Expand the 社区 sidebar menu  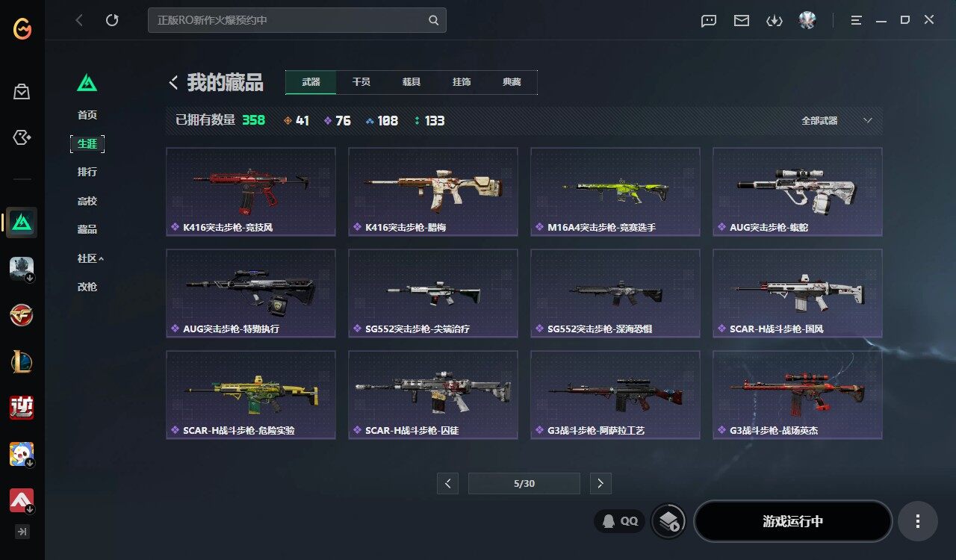[x=90, y=258]
